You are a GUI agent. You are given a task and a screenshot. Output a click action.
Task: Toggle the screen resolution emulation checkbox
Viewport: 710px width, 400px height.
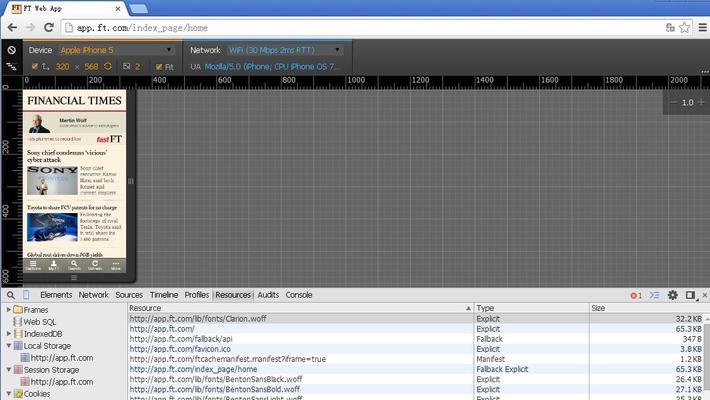coord(34,67)
